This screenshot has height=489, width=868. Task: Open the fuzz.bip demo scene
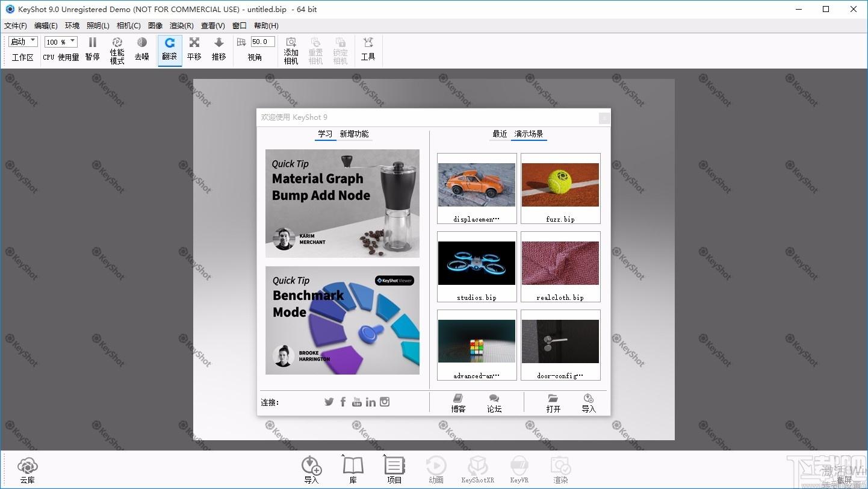coord(560,188)
